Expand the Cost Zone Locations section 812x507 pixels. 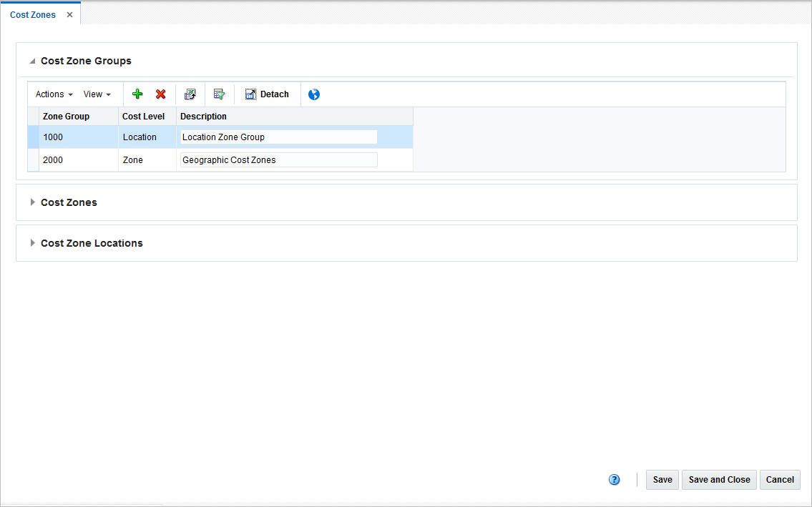point(32,243)
